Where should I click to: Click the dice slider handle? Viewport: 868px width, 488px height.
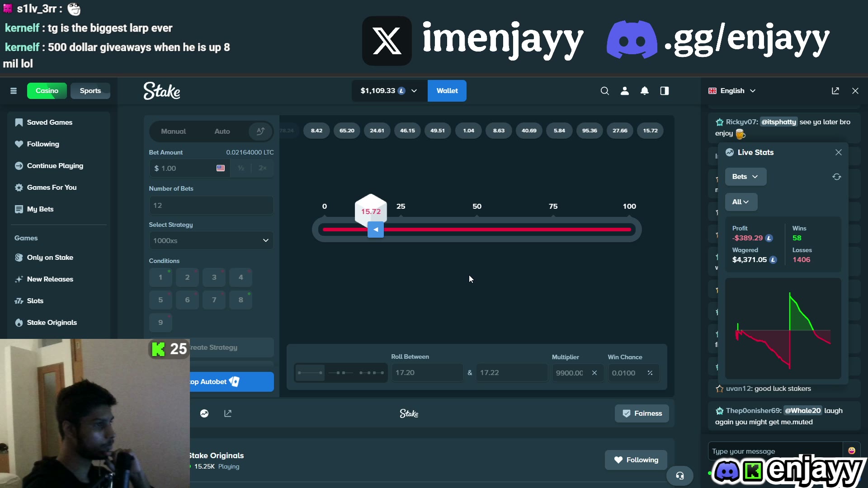[x=376, y=230]
